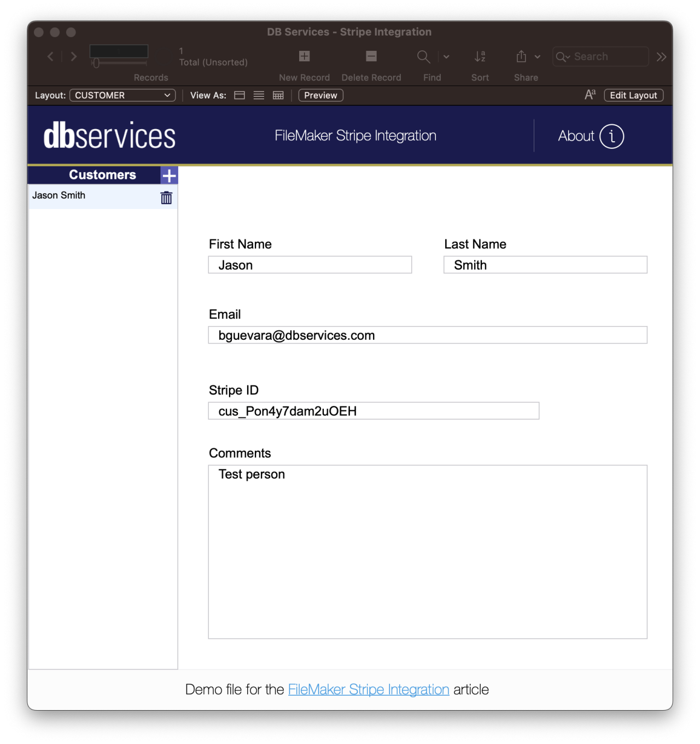Click the Share icon
The width and height of the screenshot is (700, 744).
pyautogui.click(x=521, y=56)
